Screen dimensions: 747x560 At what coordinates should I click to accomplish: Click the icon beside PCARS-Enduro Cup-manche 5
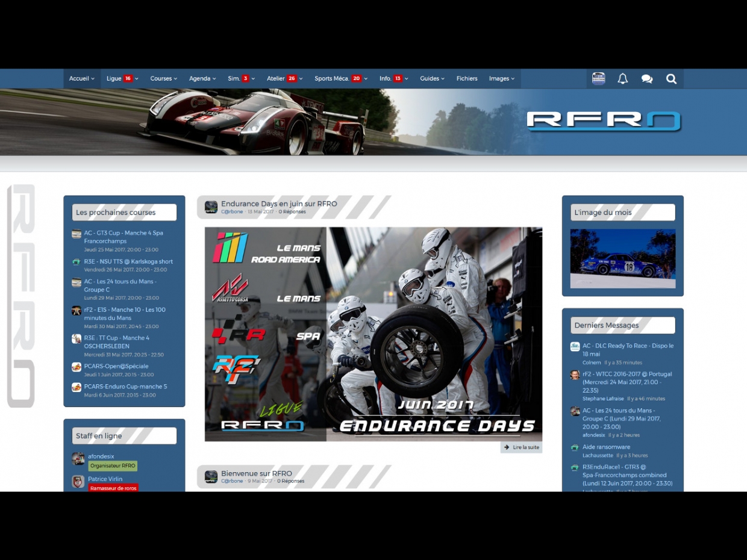(x=77, y=387)
